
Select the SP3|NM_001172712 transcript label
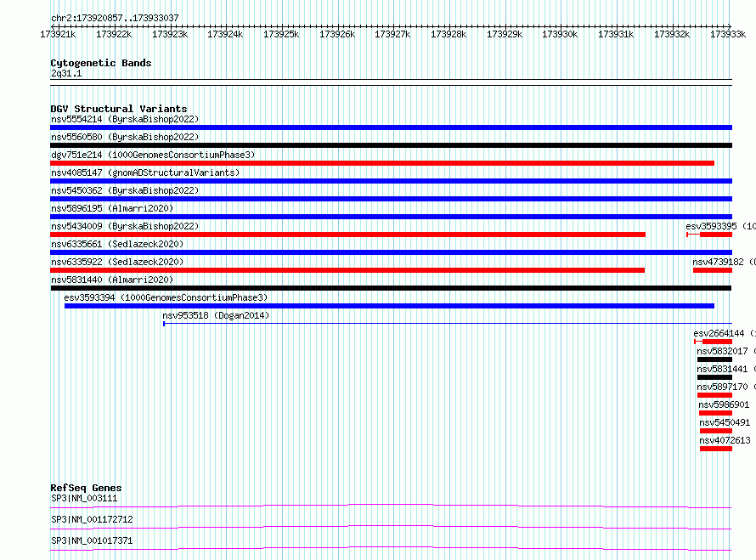pos(92,519)
